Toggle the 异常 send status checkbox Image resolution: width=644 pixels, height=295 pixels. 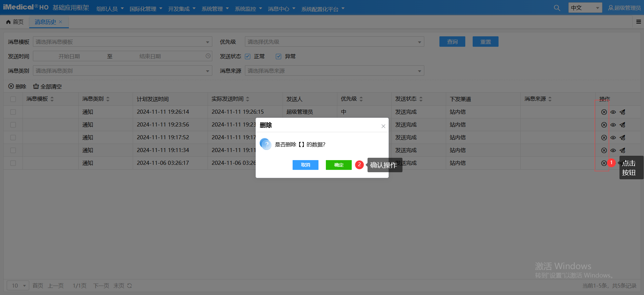(x=278, y=57)
